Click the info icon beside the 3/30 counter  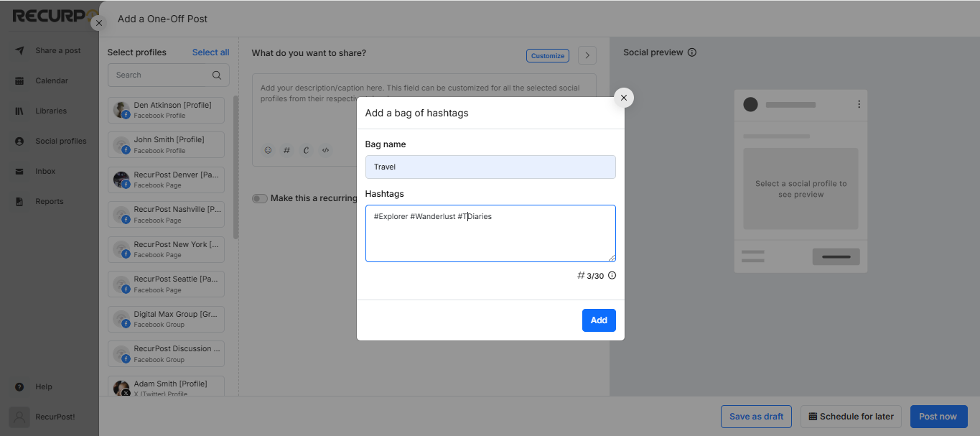(612, 276)
